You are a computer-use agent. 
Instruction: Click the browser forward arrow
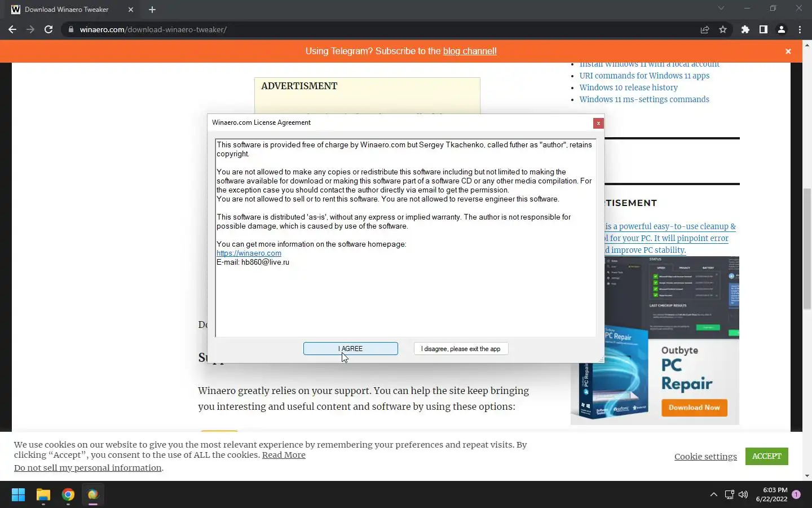point(30,29)
